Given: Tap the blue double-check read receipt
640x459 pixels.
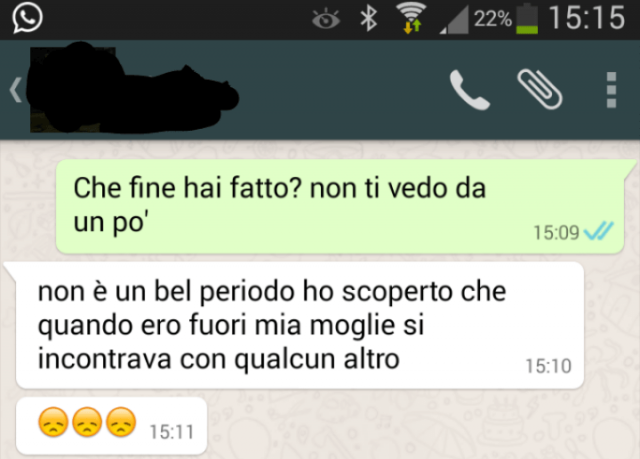Looking at the screenshot, I should click(x=598, y=231).
